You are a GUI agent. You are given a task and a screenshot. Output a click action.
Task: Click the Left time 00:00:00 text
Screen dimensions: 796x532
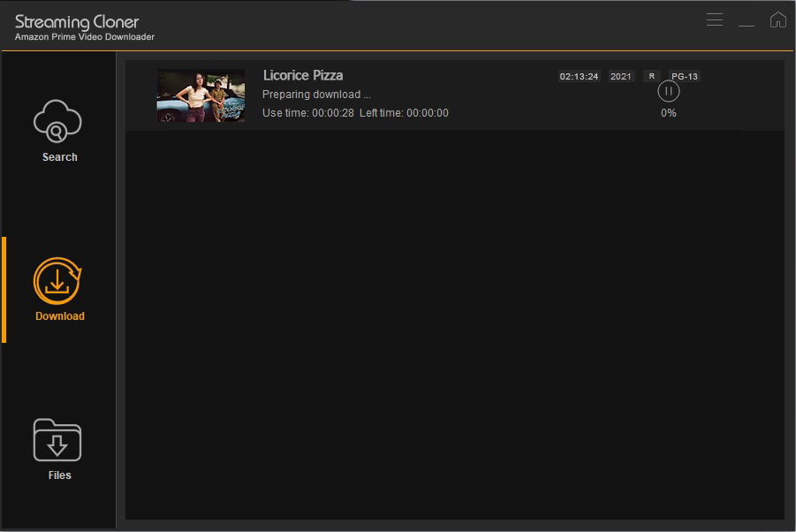[x=404, y=113]
